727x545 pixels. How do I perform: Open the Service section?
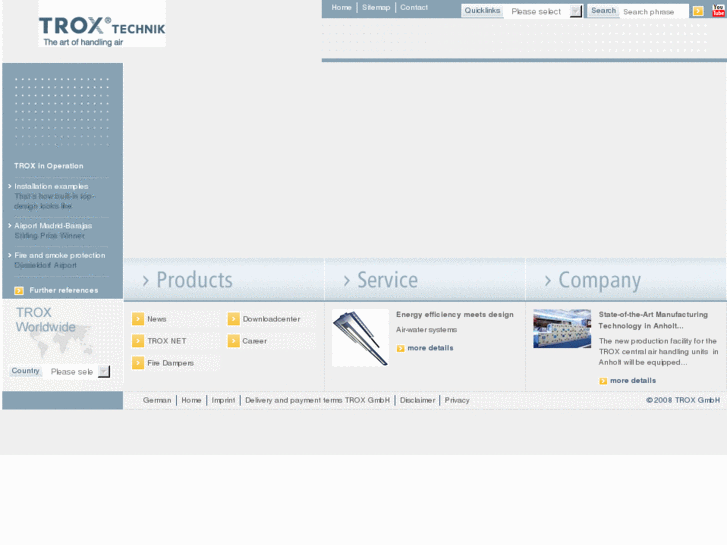click(x=388, y=280)
